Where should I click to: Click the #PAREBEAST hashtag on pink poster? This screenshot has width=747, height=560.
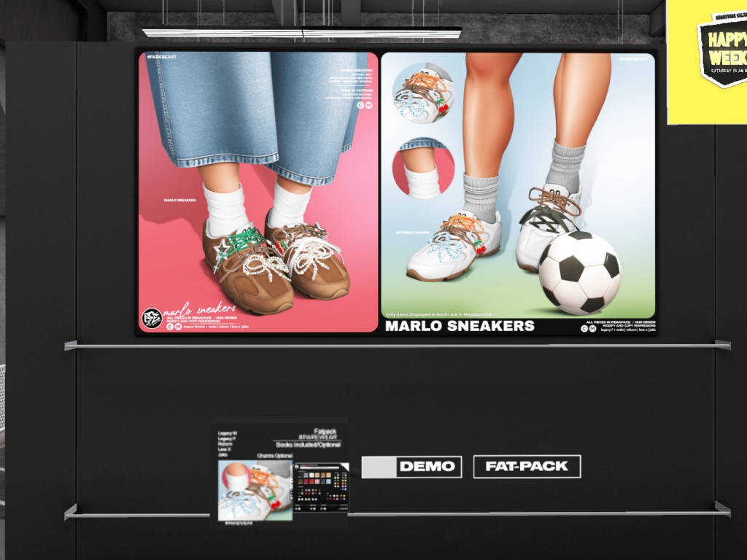tap(162, 55)
